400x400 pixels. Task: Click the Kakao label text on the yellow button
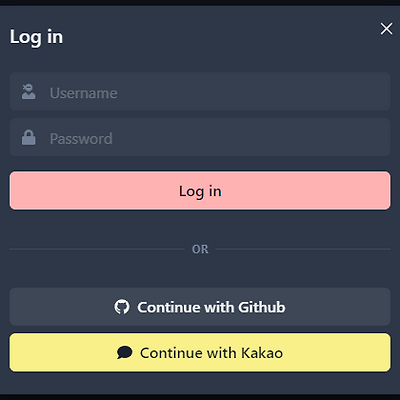pyautogui.click(x=262, y=353)
